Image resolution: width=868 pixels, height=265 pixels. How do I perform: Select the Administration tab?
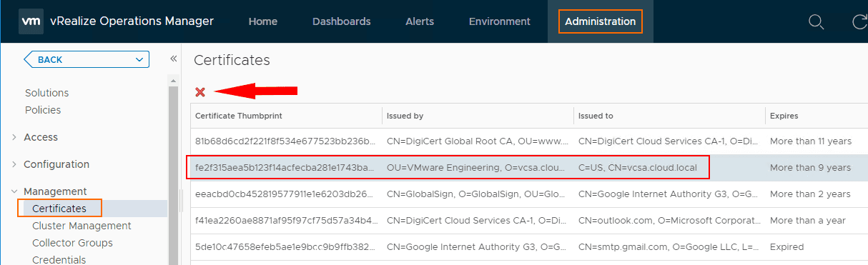[600, 21]
